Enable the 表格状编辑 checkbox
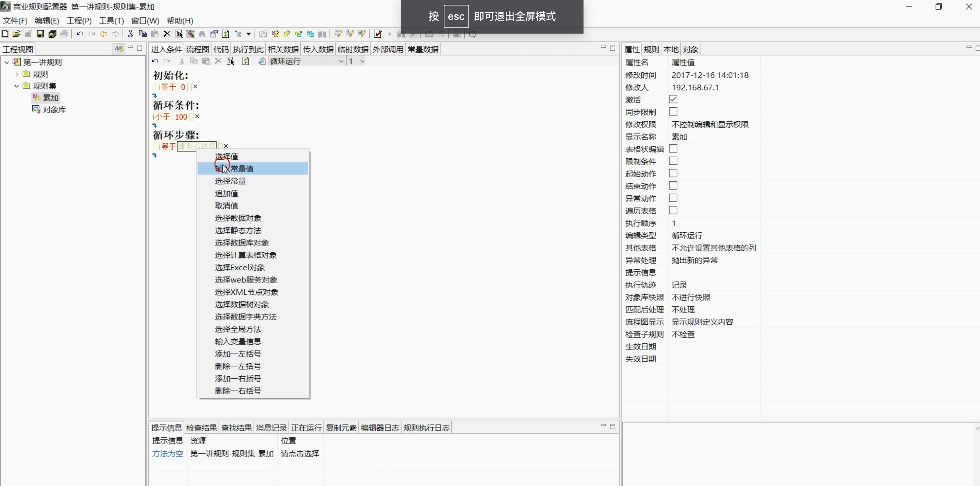This screenshot has height=486, width=980. (x=673, y=148)
